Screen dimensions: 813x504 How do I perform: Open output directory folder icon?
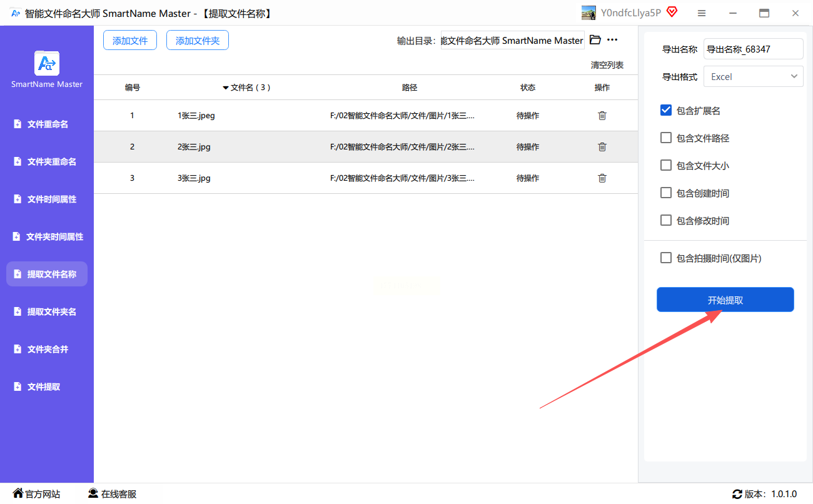pos(595,40)
